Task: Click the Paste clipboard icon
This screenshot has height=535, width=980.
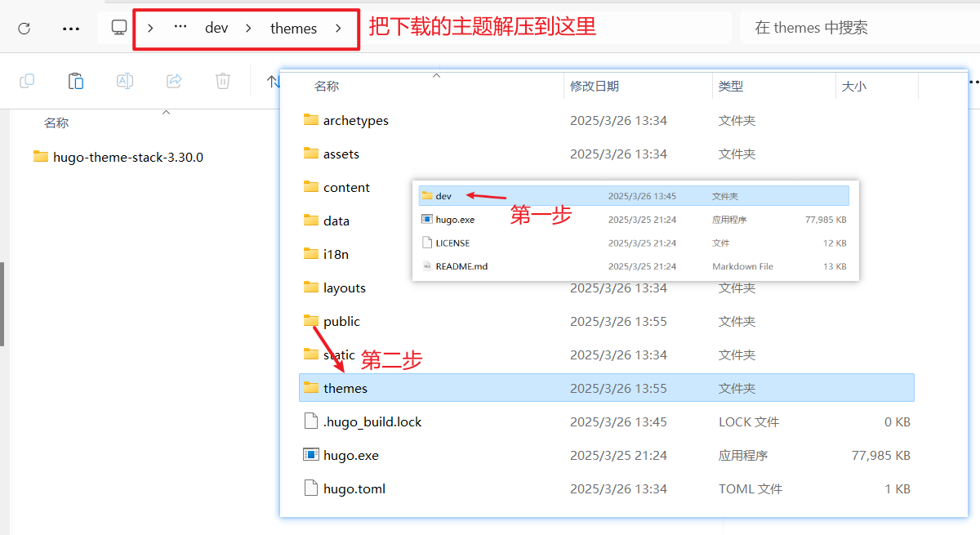Action: [76, 81]
